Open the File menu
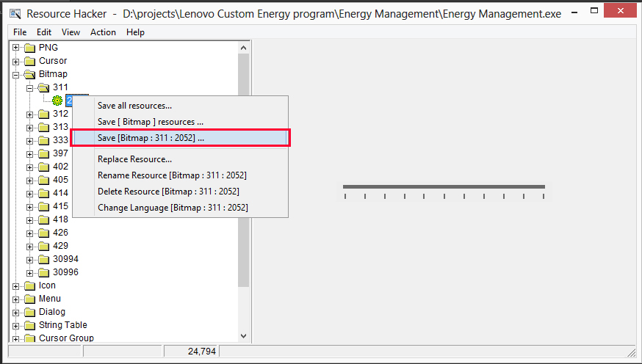The width and height of the screenshot is (642, 364). [x=20, y=32]
